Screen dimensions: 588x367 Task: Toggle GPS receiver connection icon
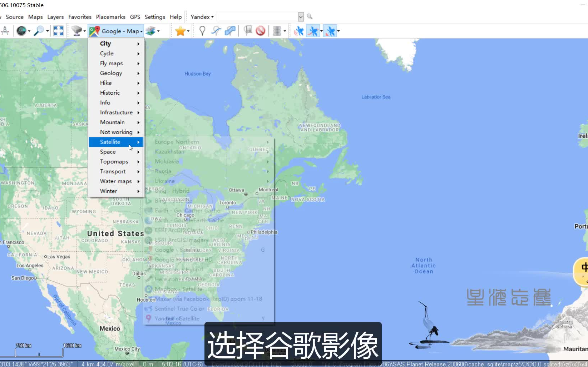tap(299, 31)
